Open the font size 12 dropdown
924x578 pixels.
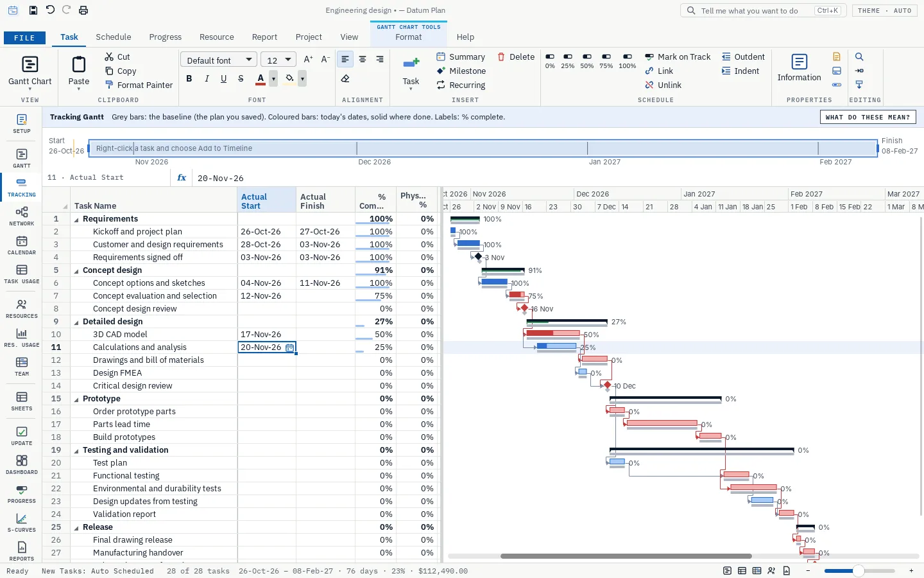click(278, 60)
